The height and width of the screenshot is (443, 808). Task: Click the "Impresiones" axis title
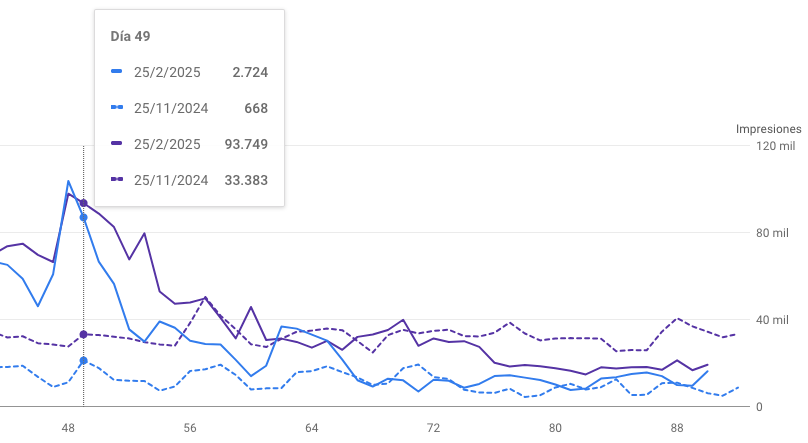768,129
